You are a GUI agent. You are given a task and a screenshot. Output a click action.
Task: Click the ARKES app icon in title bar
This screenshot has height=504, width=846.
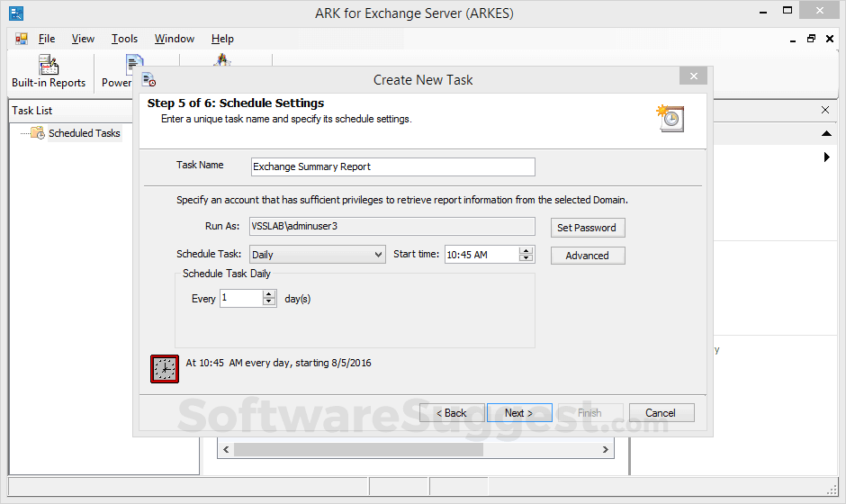[17, 13]
